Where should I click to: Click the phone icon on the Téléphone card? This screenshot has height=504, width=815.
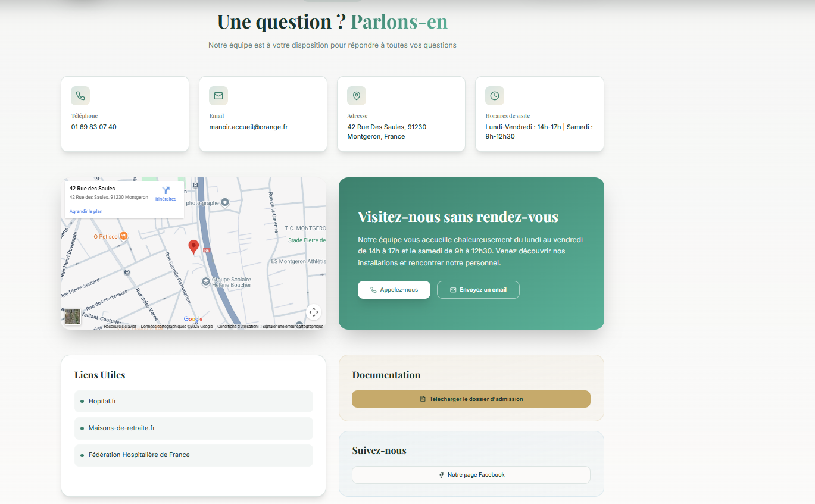(x=80, y=95)
